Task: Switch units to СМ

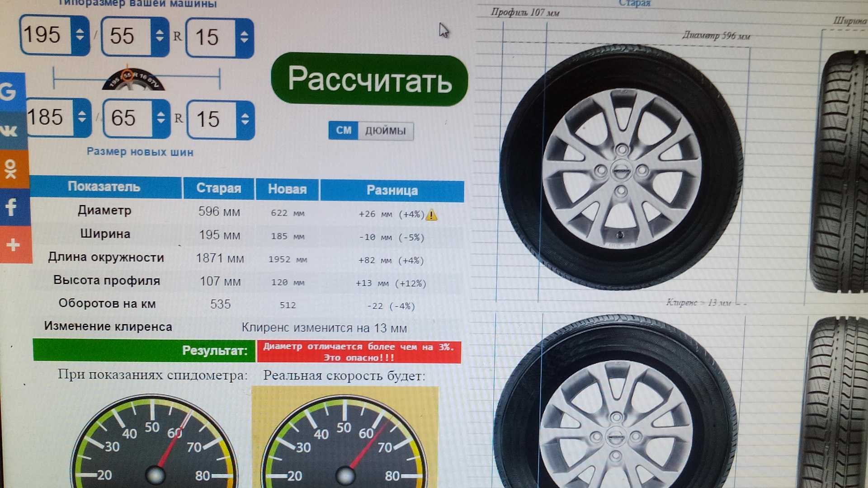Action: [344, 131]
